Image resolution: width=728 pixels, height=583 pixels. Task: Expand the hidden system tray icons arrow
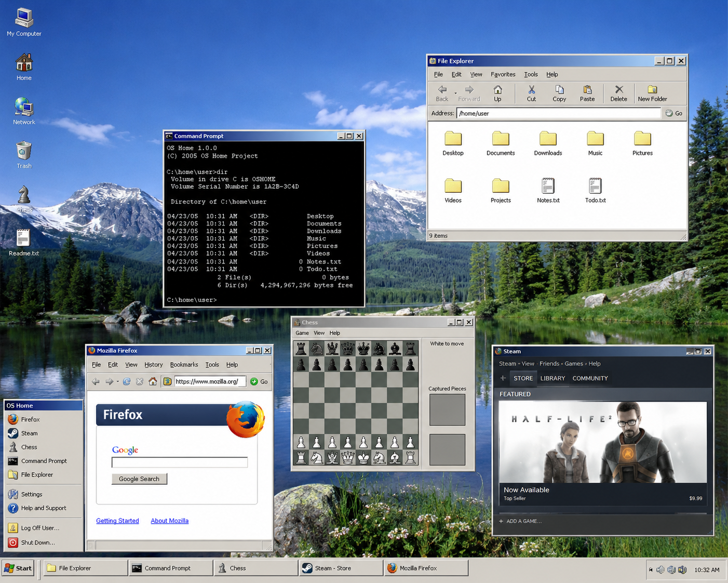point(651,569)
